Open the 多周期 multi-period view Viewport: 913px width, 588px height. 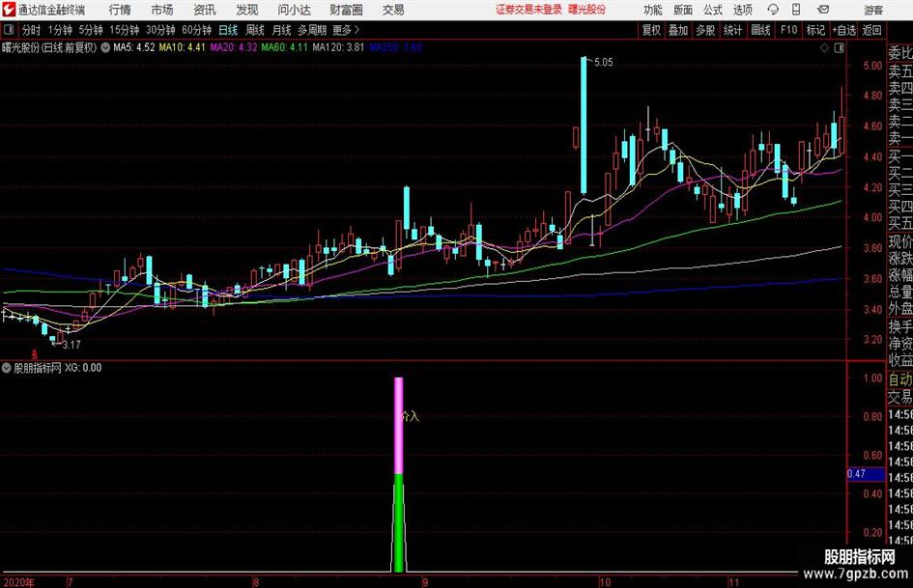(312, 30)
